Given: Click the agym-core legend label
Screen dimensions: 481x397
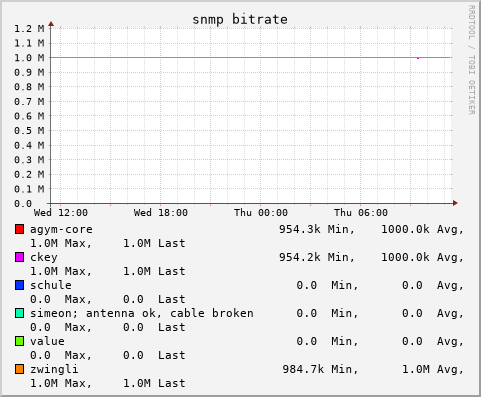Looking at the screenshot, I should 61,229.
